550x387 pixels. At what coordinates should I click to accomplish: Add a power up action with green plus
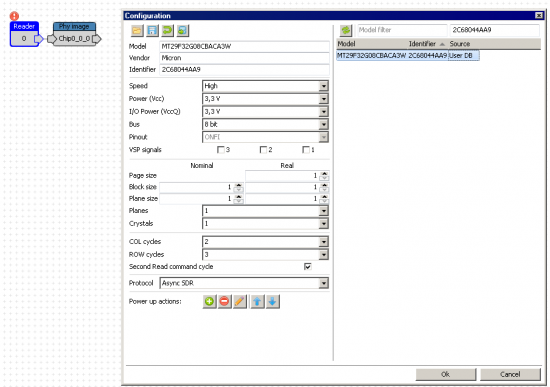click(209, 301)
